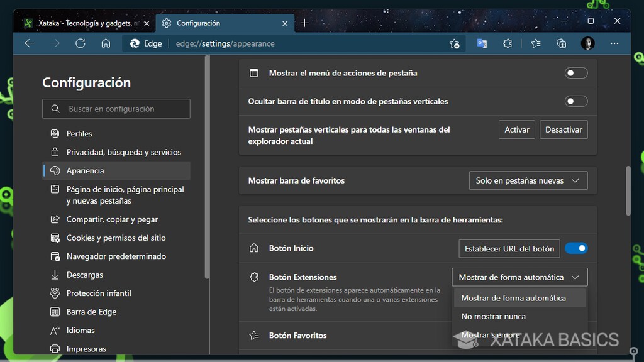The width and height of the screenshot is (644, 362).
Task: Open the Collections icon in the toolbar
Action: click(560, 43)
